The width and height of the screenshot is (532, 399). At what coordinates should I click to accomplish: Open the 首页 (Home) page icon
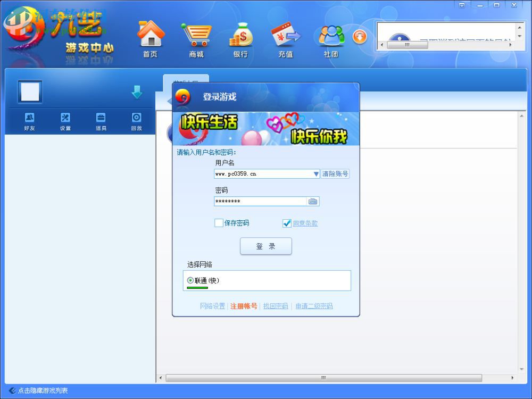151,35
